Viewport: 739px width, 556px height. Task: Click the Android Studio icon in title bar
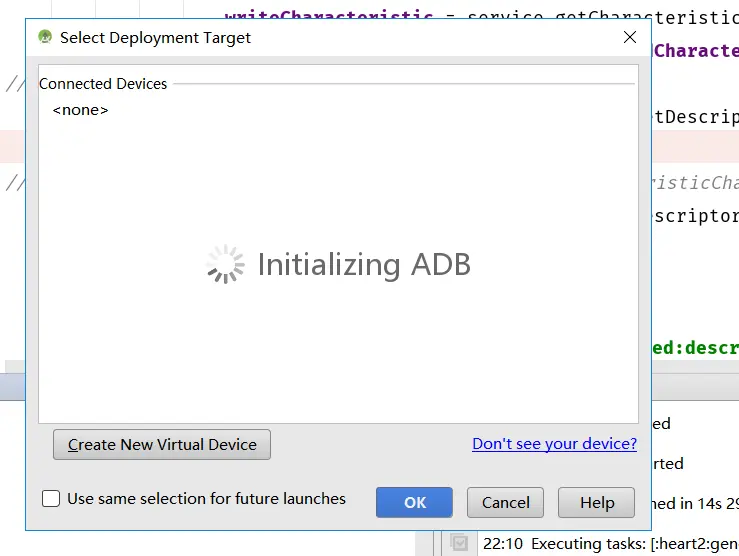point(45,37)
